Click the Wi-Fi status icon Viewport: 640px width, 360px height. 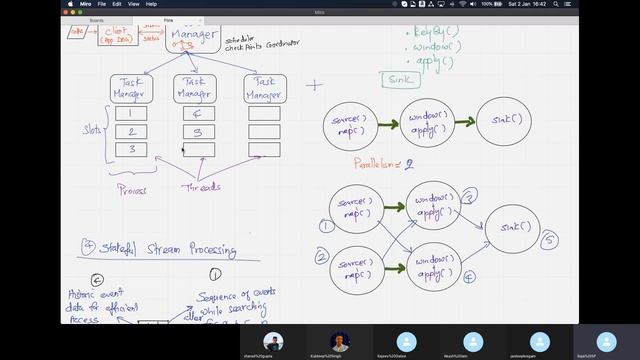click(x=462, y=4)
